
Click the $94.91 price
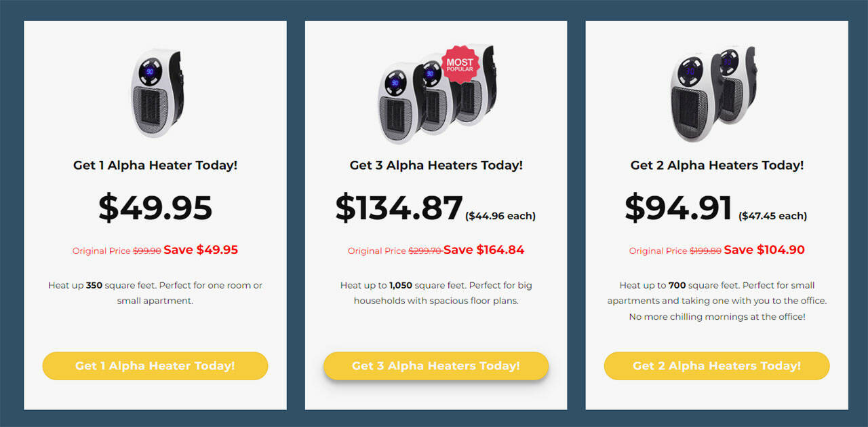679,208
